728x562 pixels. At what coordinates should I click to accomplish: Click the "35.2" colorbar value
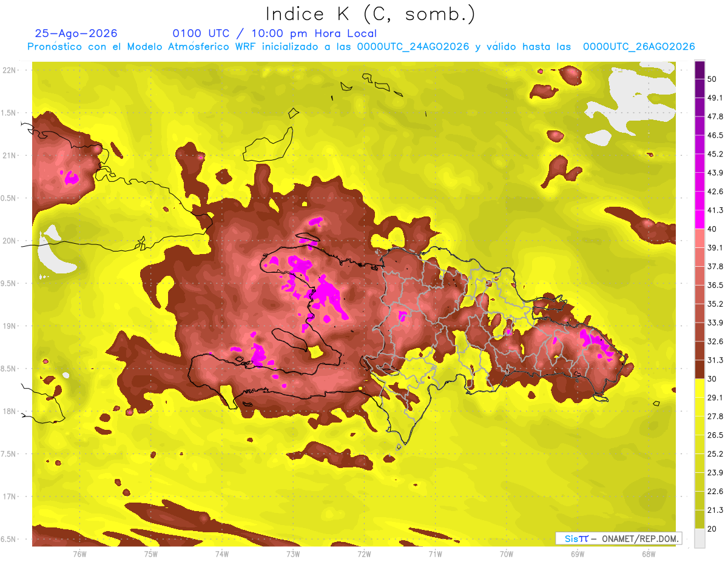pos(715,304)
